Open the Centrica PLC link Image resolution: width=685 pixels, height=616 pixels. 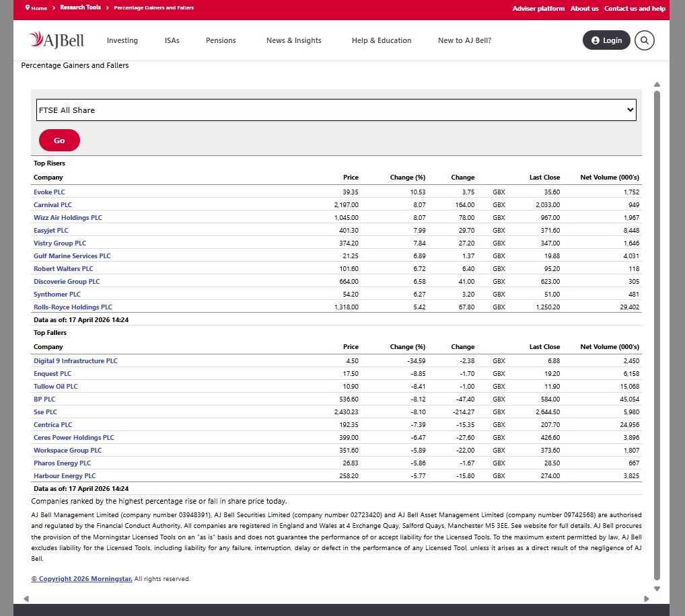53,425
